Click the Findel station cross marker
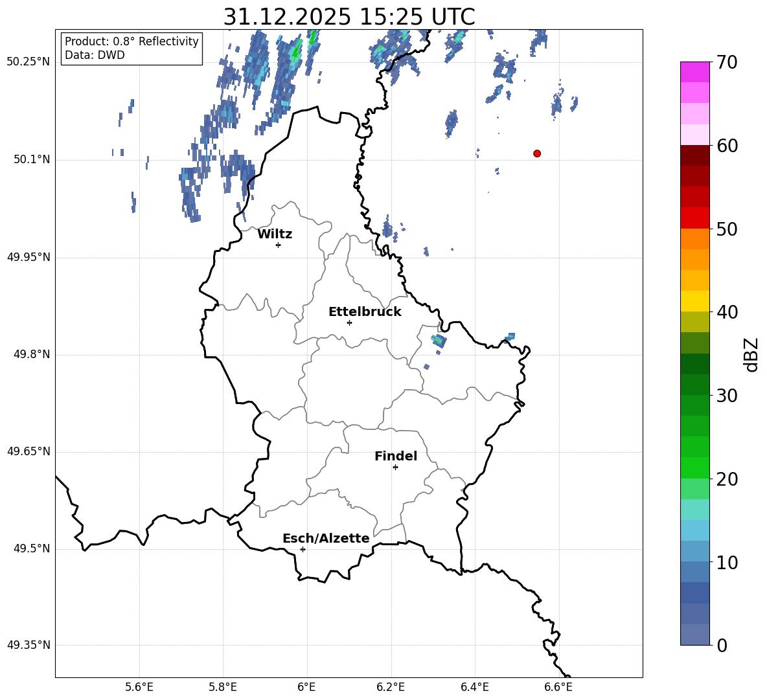 395,467
